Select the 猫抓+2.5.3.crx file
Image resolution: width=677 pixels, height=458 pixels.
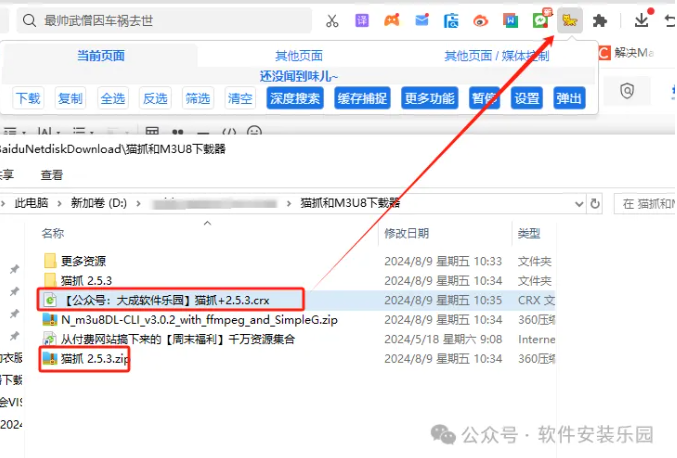[165, 299]
